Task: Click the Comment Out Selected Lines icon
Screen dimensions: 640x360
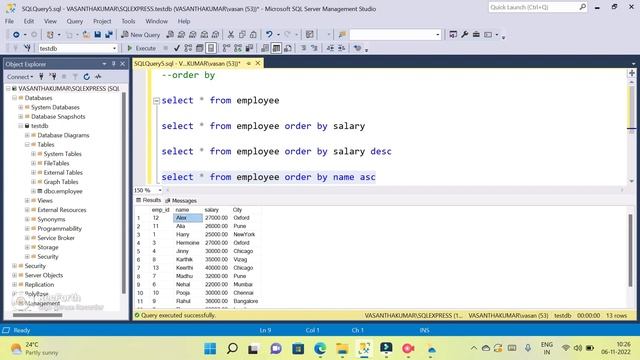Action: point(303,48)
